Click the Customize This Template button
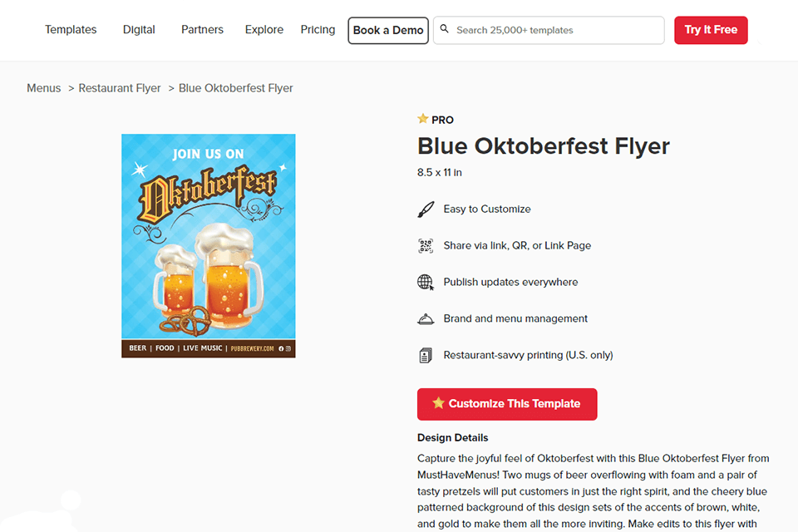The image size is (798, 532). click(x=507, y=404)
